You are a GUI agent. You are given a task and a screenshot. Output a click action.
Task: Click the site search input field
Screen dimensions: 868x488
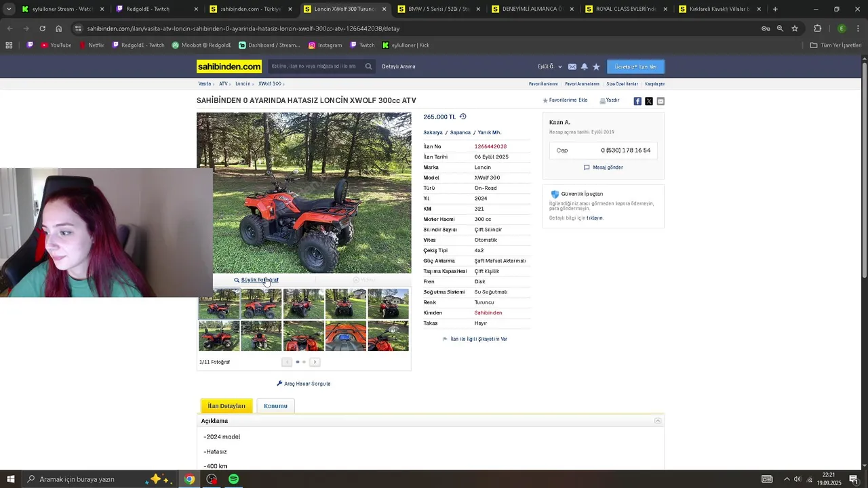(315, 66)
